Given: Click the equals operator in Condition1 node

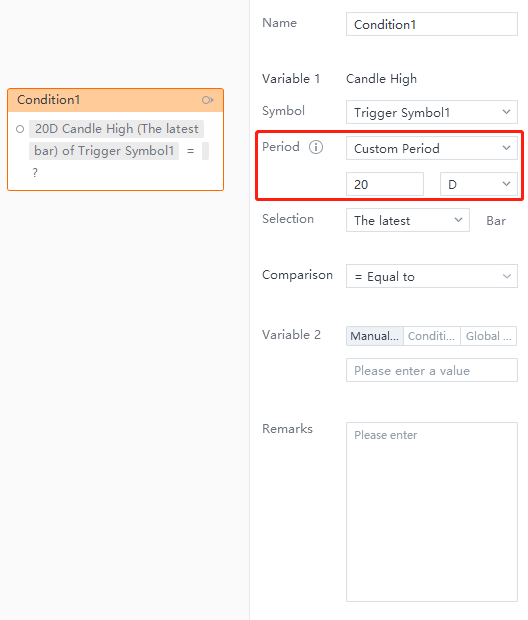Looking at the screenshot, I should [190, 151].
